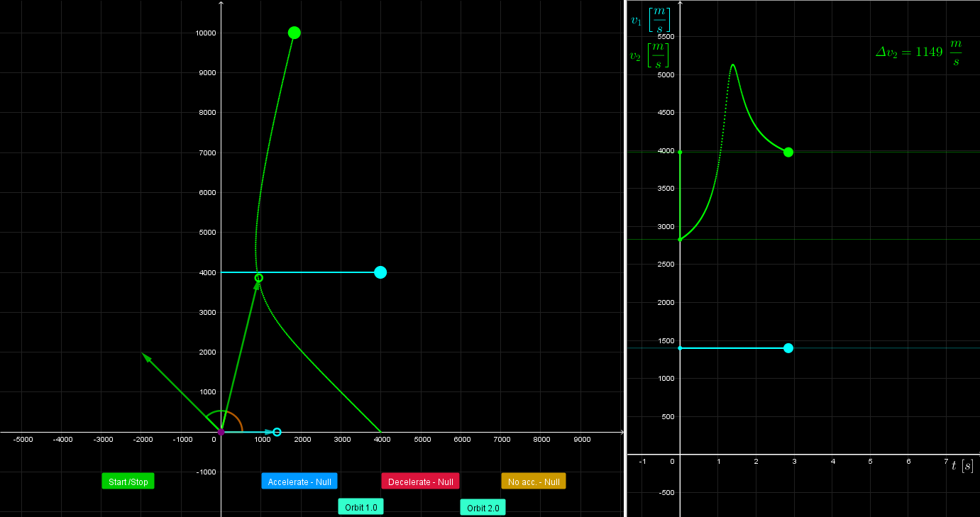Click the green arrowhead pointing upper-left

point(146,357)
